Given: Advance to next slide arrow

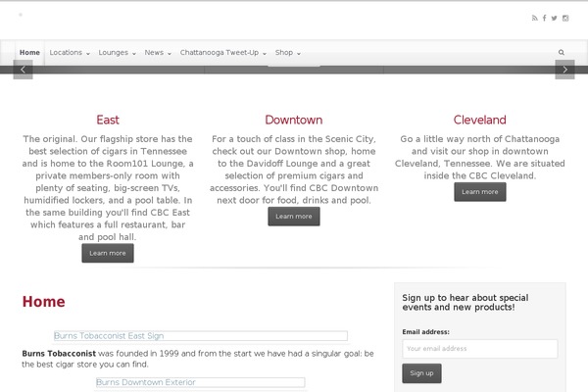Looking at the screenshot, I should coord(564,70).
